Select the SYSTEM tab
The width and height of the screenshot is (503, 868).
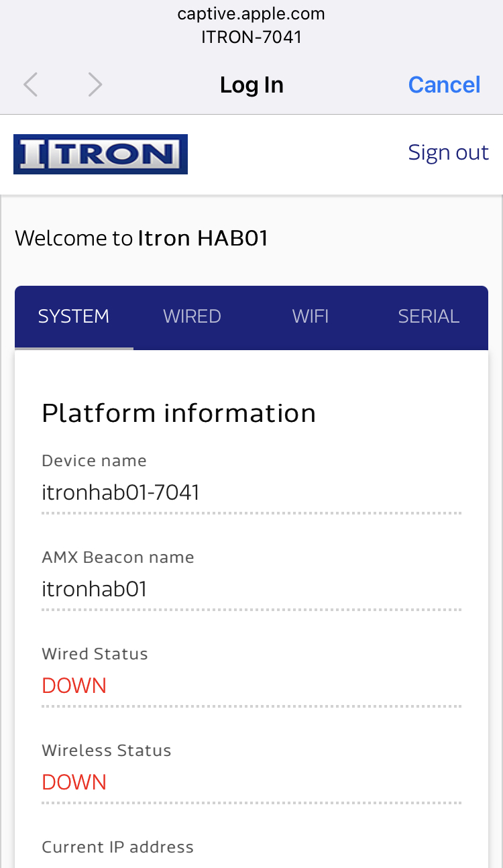click(x=74, y=317)
